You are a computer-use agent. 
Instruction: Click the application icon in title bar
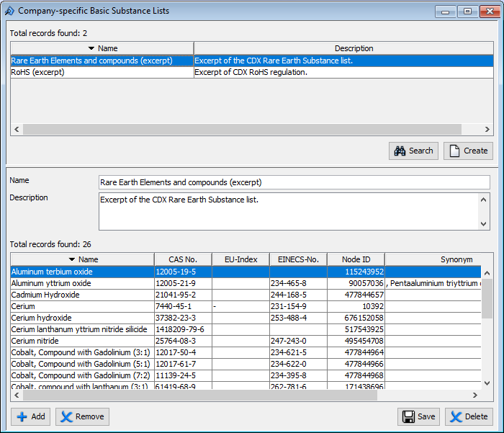point(9,11)
